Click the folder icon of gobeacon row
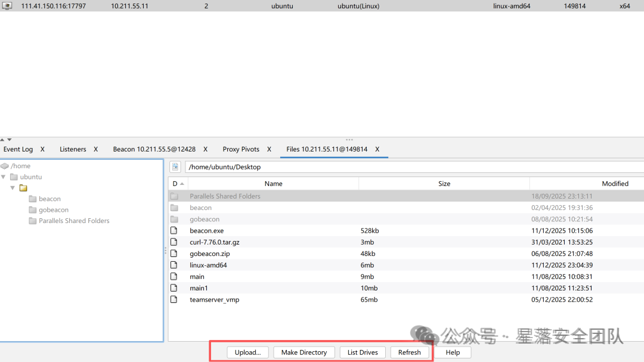This screenshot has height=362, width=644. pyautogui.click(x=174, y=219)
